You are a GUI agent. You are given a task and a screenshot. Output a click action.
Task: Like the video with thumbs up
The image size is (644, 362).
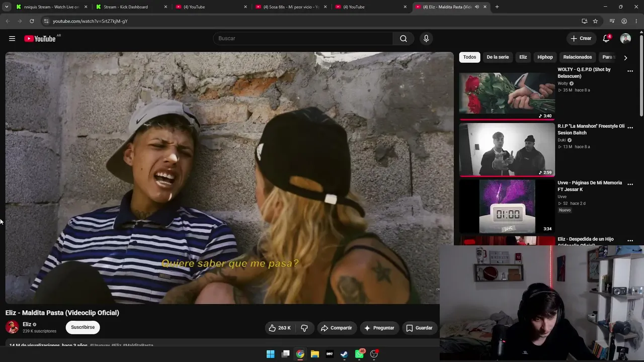(280, 328)
